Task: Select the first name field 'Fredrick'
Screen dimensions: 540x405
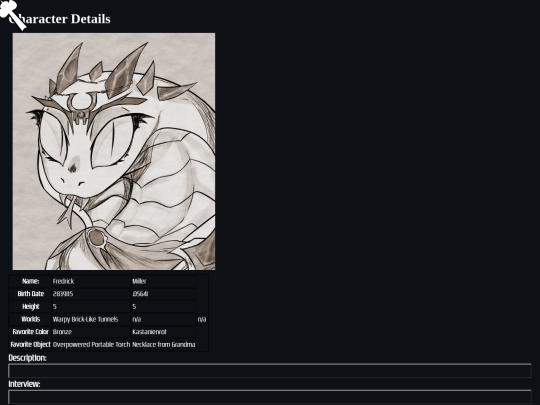Action: pos(91,281)
